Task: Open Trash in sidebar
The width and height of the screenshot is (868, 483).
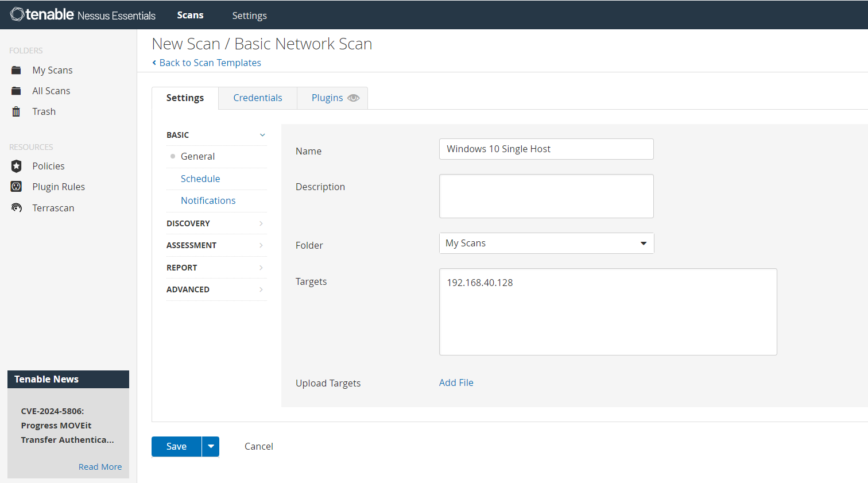Action: tap(44, 111)
